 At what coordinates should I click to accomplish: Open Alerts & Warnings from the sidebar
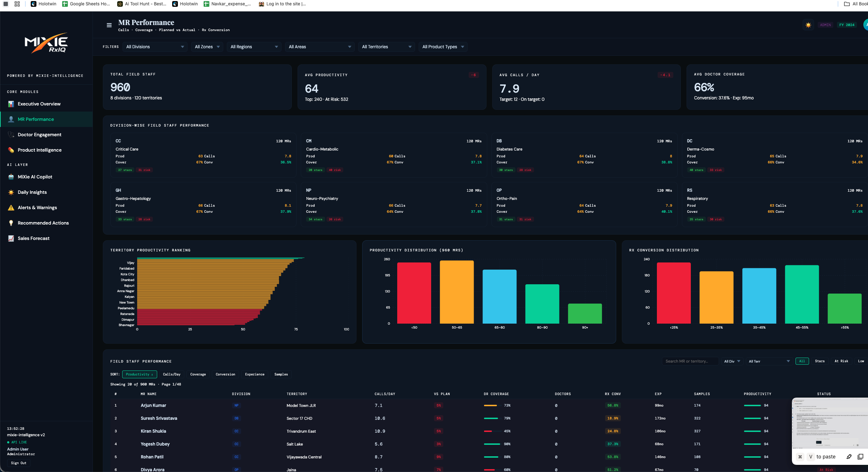[x=37, y=207]
